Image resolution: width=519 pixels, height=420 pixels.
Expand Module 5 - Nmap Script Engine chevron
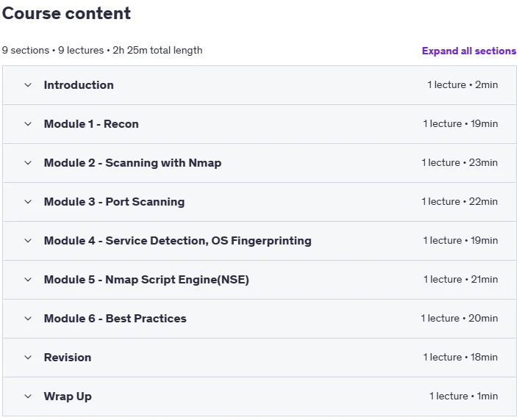coord(28,280)
